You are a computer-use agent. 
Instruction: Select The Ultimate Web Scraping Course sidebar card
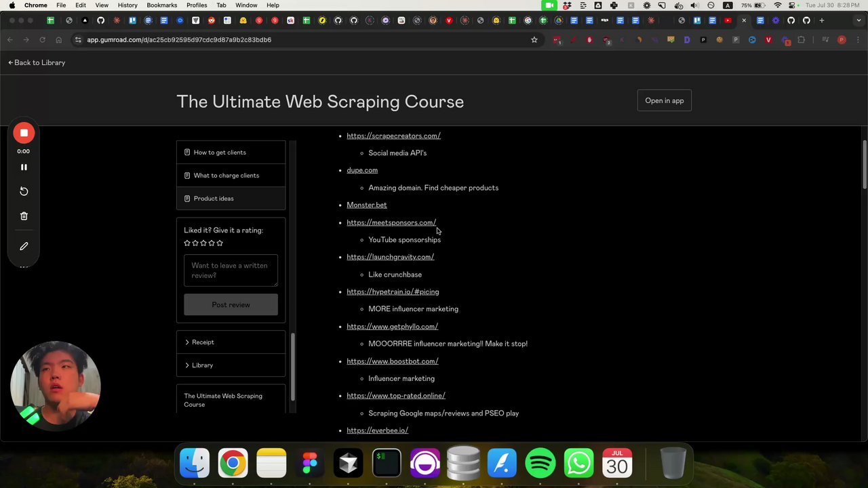[x=231, y=400]
